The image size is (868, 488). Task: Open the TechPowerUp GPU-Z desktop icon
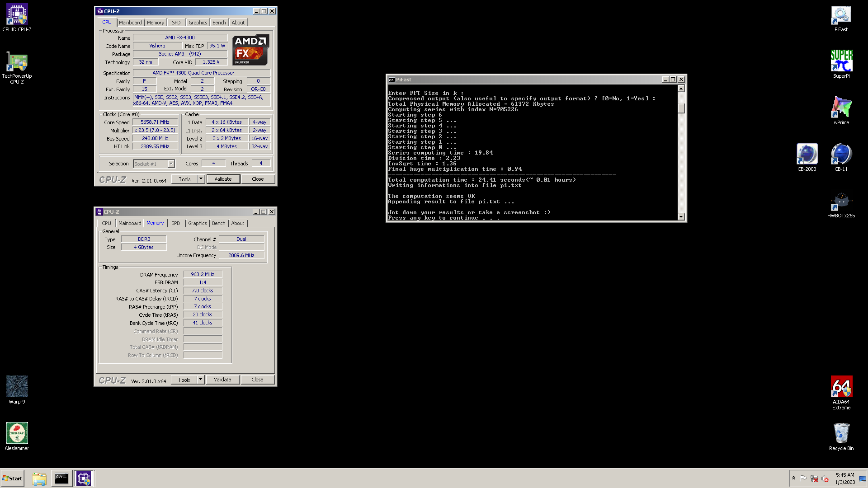click(x=17, y=67)
